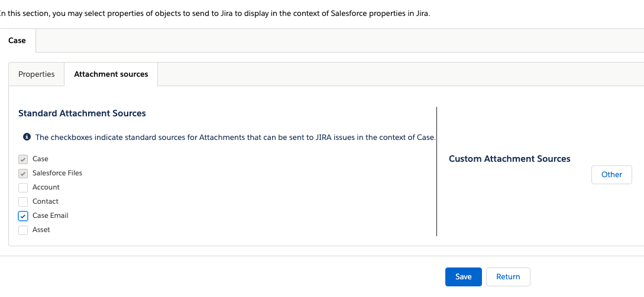Screen dimensions: 644x297
Task: Uncheck the Case Email checkbox
Action: pos(23,216)
